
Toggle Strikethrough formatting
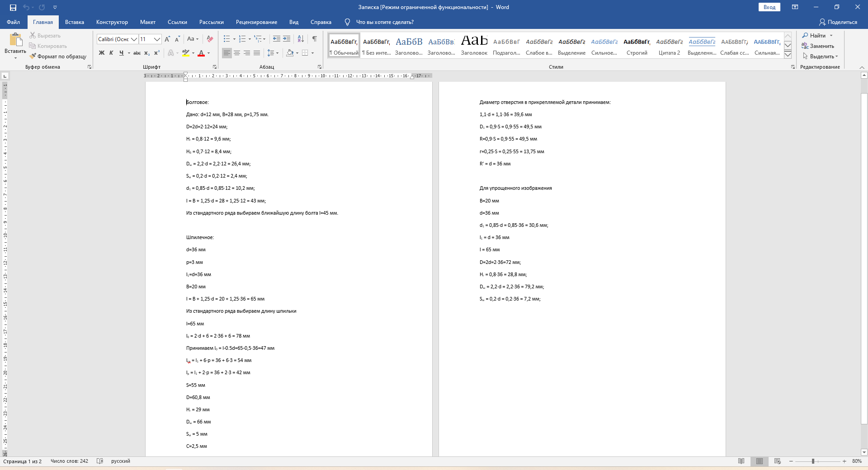click(x=137, y=53)
